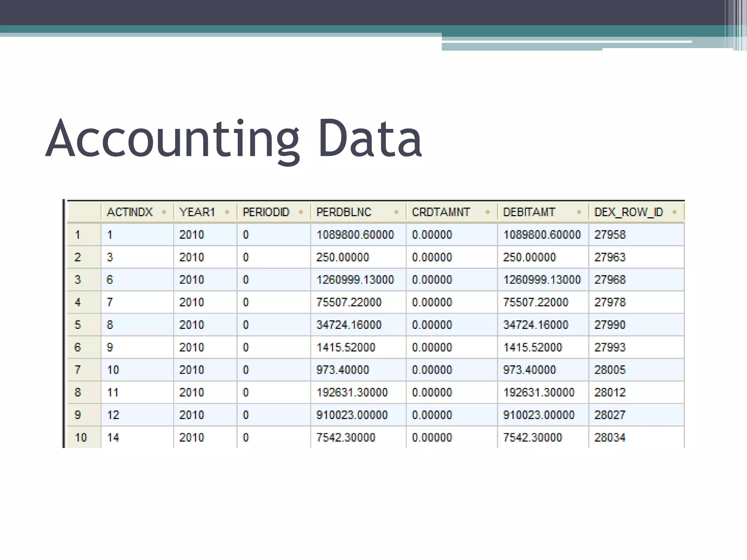The image size is (747, 560).
Task: Select the YEAR1 column header
Action: pyautogui.click(x=205, y=212)
